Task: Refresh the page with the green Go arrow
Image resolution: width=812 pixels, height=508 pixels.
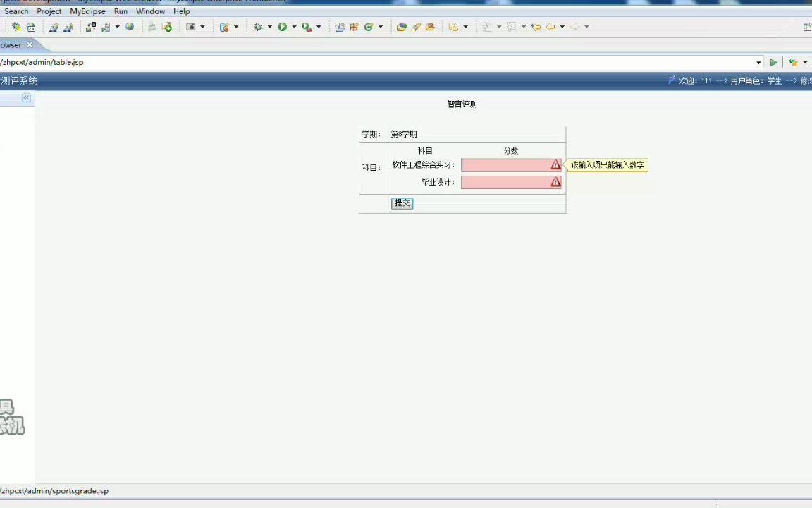Action: (x=773, y=62)
